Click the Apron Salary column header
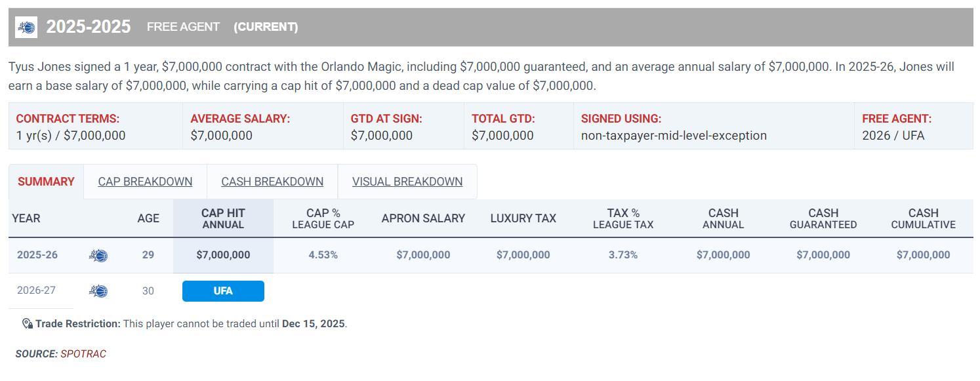980x381 pixels. (x=423, y=218)
